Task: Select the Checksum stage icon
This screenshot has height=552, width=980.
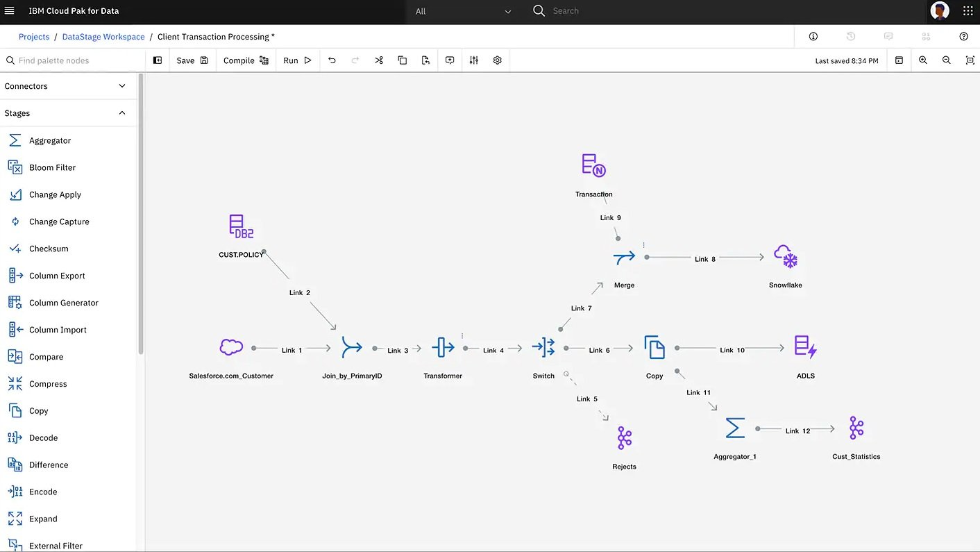Action: (x=49, y=249)
